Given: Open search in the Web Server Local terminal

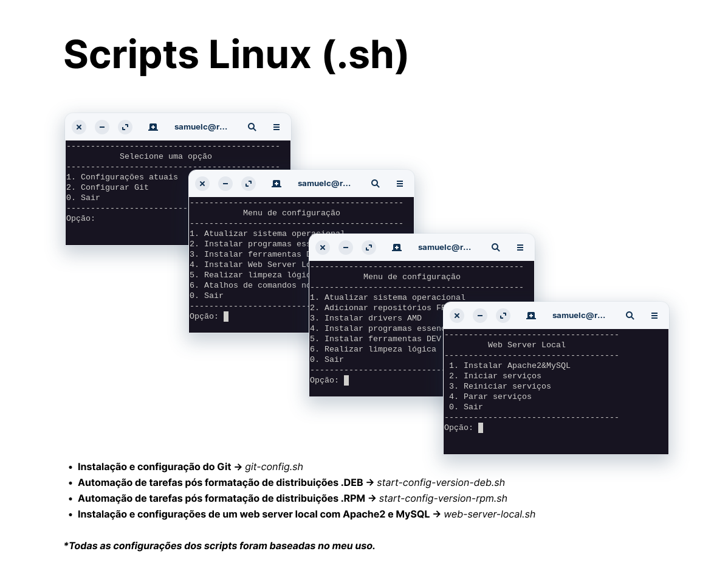Looking at the screenshot, I should pos(630,316).
